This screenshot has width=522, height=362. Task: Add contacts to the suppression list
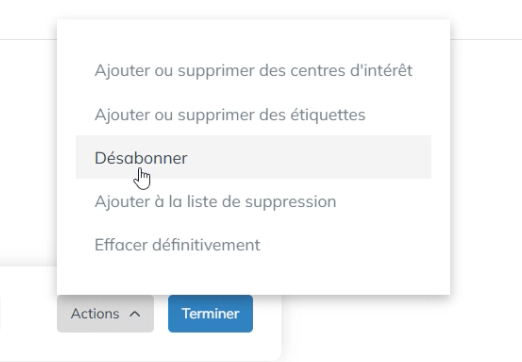pyautogui.click(x=253, y=201)
